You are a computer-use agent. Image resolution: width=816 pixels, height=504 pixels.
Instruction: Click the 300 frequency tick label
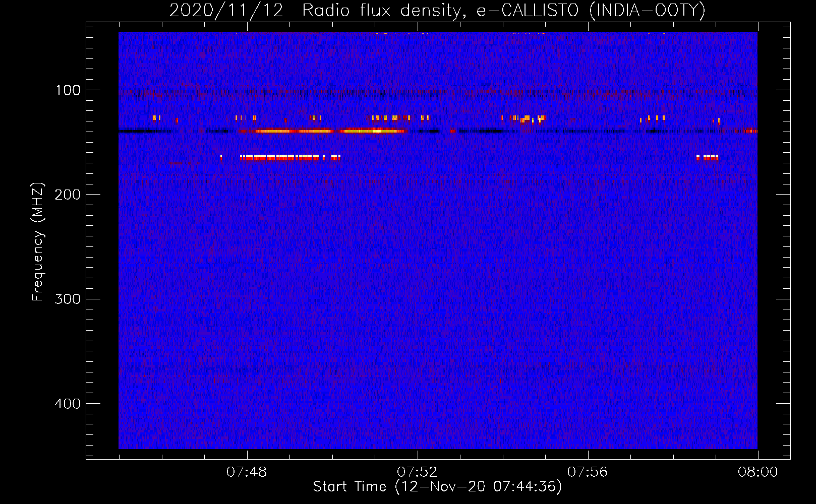tap(68, 299)
